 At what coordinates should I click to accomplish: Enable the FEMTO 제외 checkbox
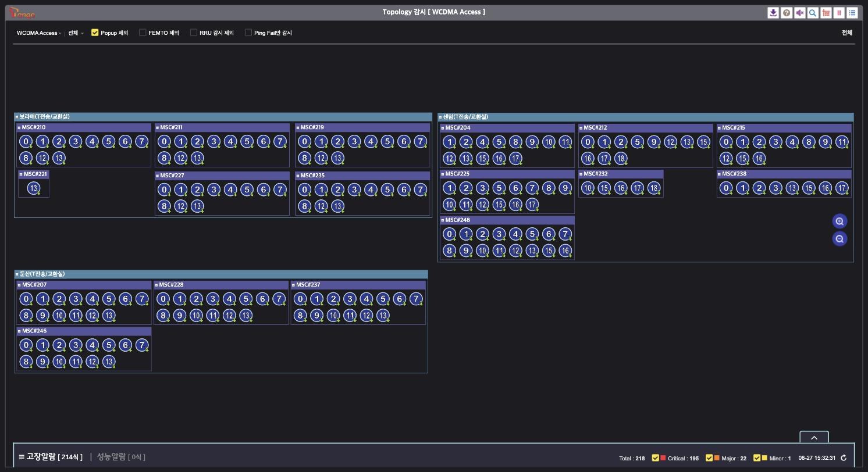pyautogui.click(x=143, y=33)
